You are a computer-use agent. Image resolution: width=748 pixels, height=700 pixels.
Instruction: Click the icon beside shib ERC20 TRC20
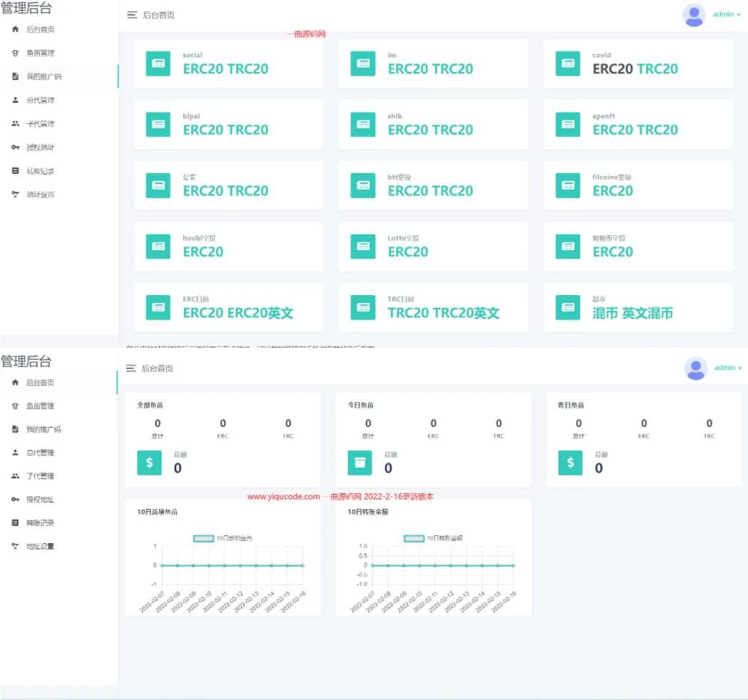(x=363, y=125)
